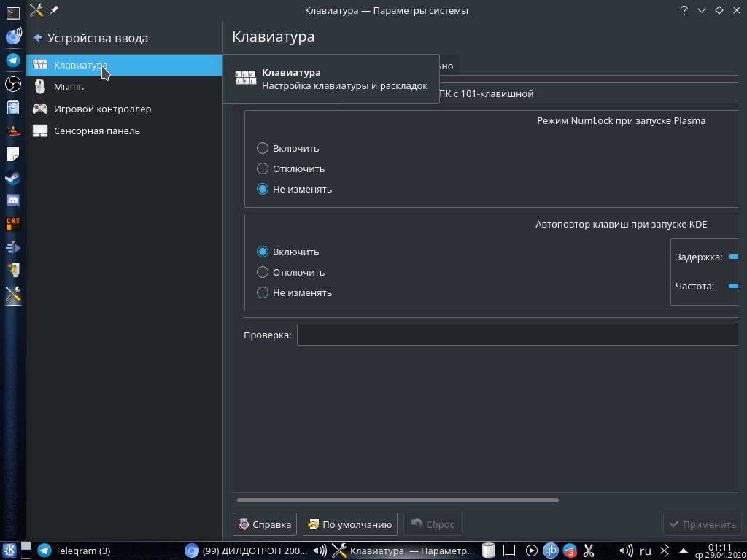Click the Bluetooth icon in system tray
The height and width of the screenshot is (560, 747).
click(x=665, y=551)
